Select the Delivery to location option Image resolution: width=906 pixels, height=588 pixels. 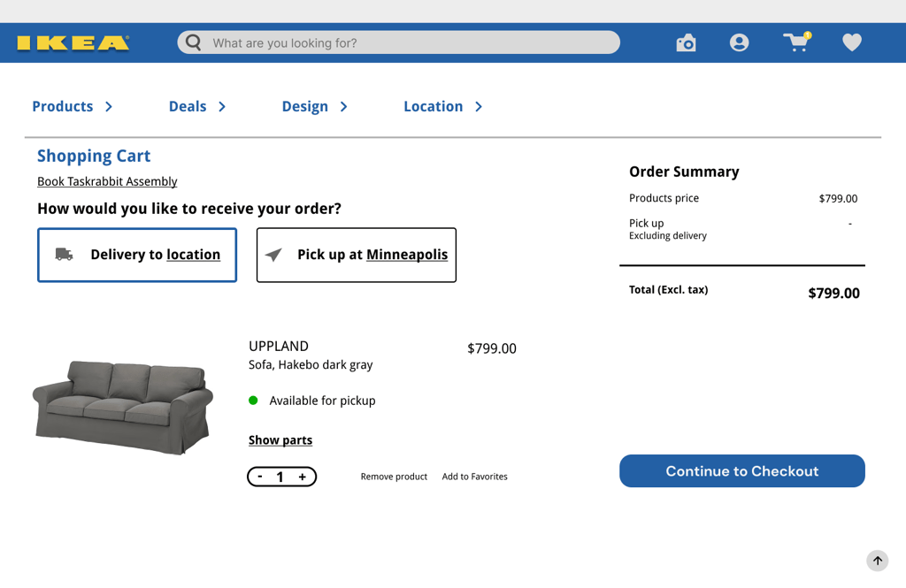pos(137,255)
